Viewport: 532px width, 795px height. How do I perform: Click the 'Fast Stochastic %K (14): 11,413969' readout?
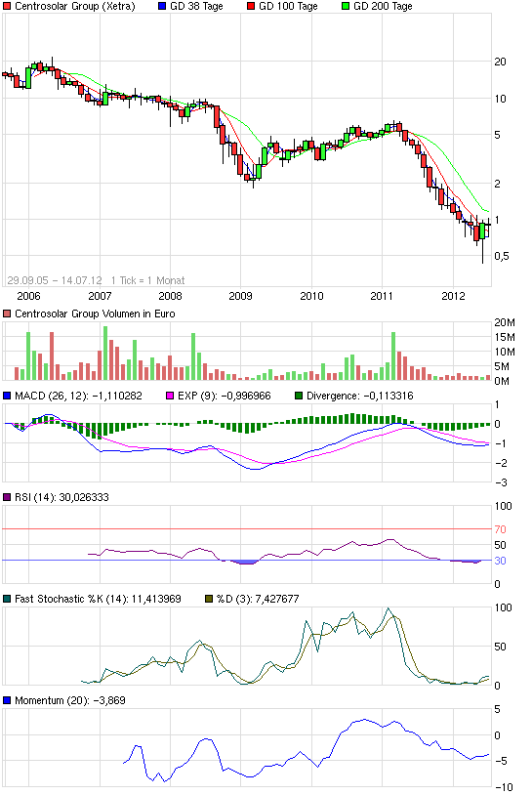click(98, 599)
